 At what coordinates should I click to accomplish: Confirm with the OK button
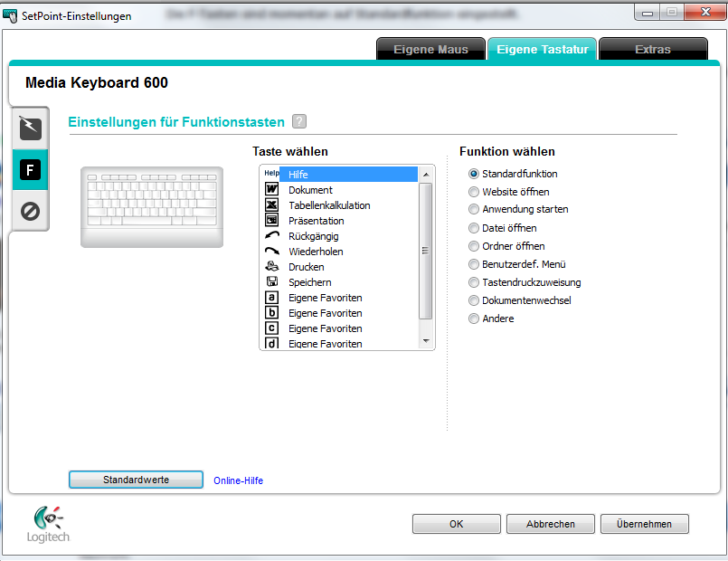[x=457, y=524]
